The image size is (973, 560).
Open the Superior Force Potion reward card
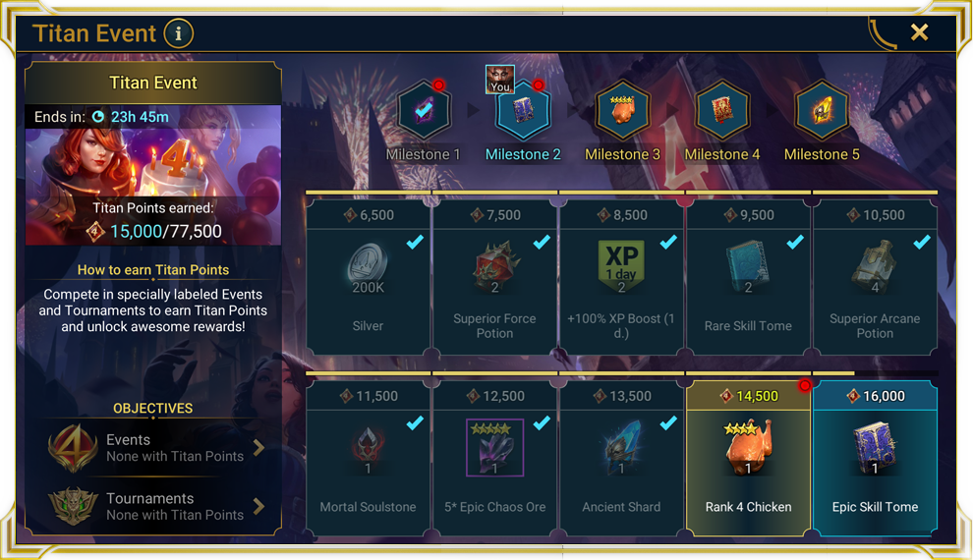pyautogui.click(x=494, y=277)
